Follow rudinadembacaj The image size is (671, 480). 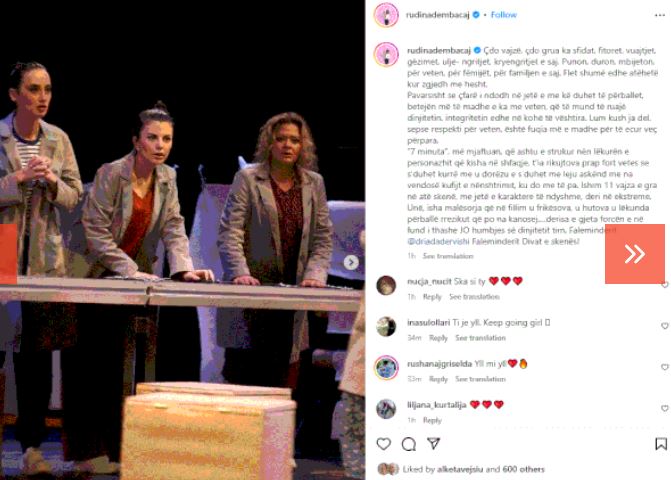(504, 15)
